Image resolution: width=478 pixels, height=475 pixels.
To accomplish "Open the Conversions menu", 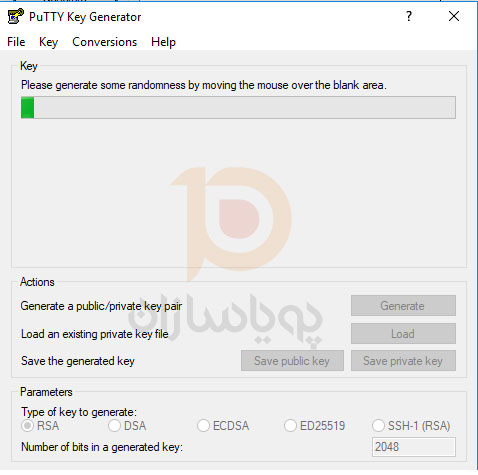I will click(104, 42).
